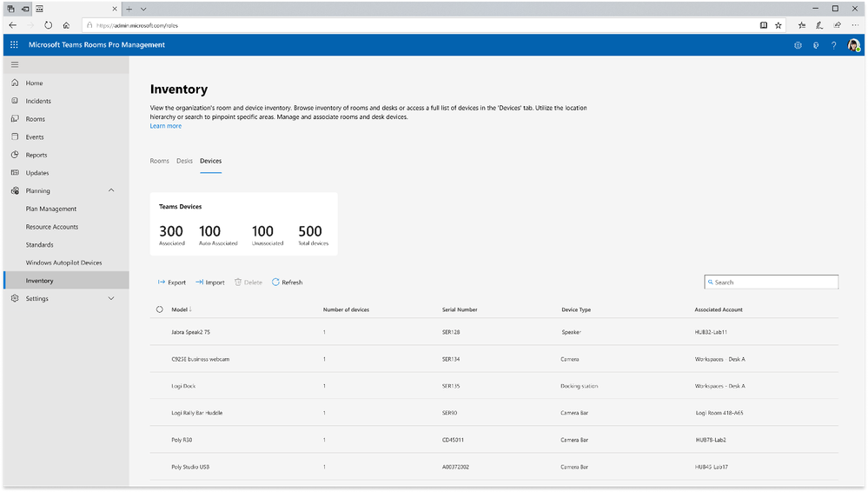The image size is (868, 492).
Task: Select the C925E business webcam row
Action: tap(494, 359)
